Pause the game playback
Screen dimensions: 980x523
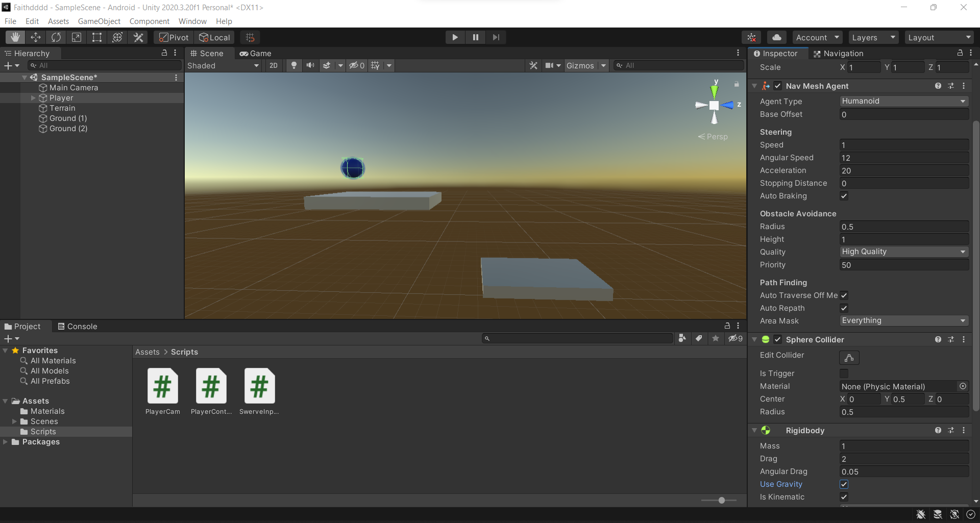point(475,37)
